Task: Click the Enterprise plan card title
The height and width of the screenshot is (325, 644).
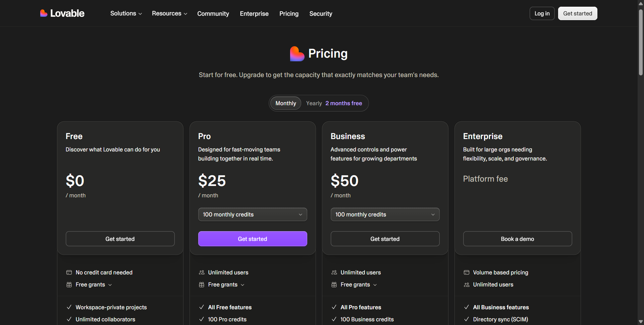Action: (x=483, y=136)
